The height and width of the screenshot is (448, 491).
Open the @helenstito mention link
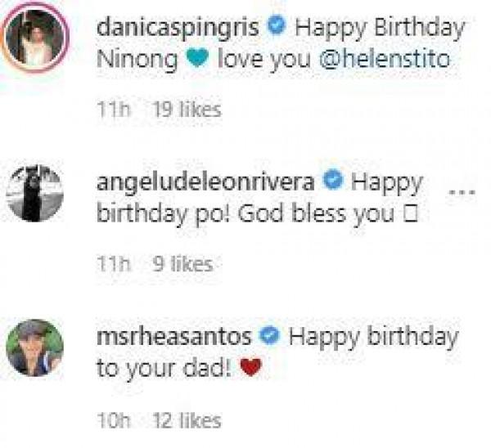pos(385,59)
